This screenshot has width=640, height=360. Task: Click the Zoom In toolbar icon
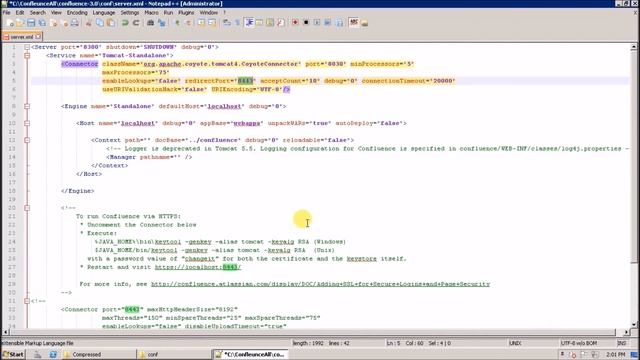tap(177, 23)
